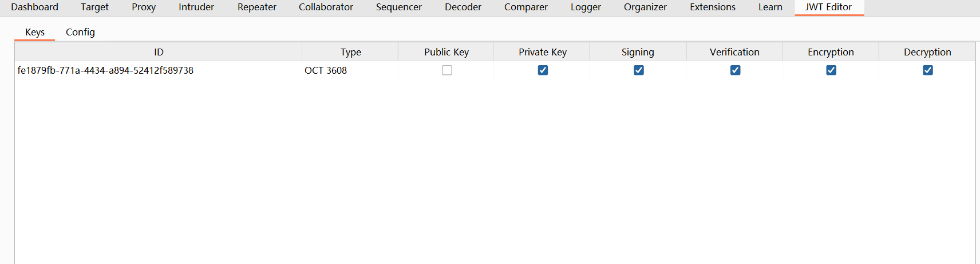Uncheck the Encryption checkbox
Viewport: 980px width, 264px height.
[x=831, y=70]
